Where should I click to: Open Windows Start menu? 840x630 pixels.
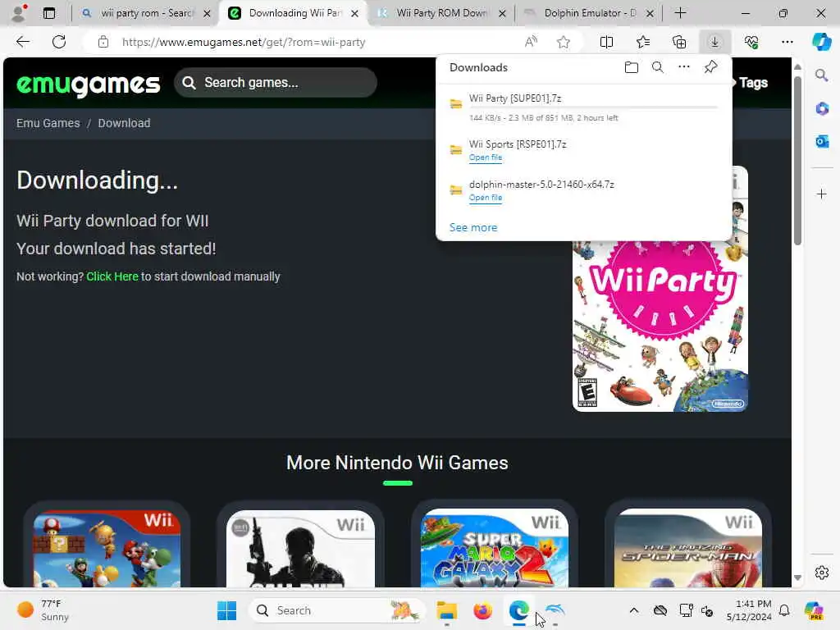pos(226,610)
